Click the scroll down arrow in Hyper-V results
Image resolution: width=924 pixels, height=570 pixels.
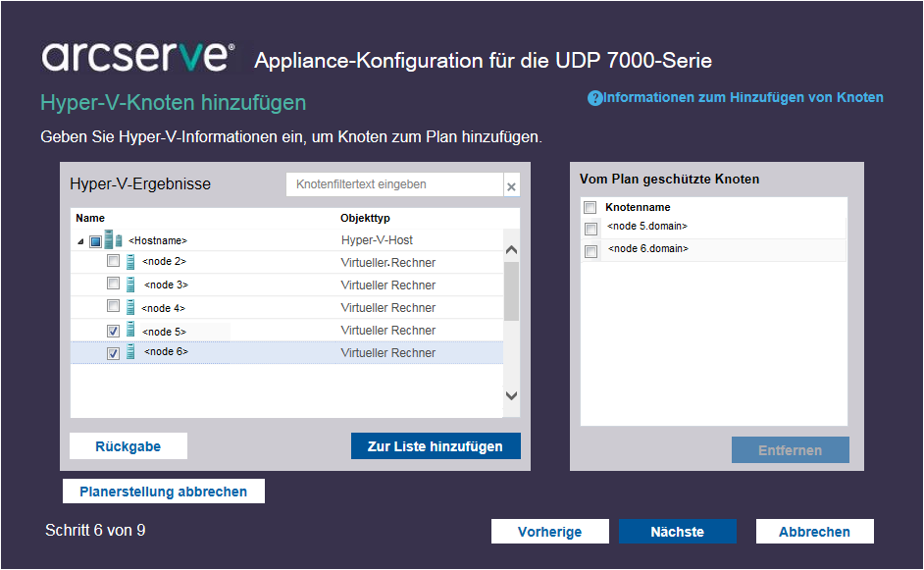pos(511,395)
